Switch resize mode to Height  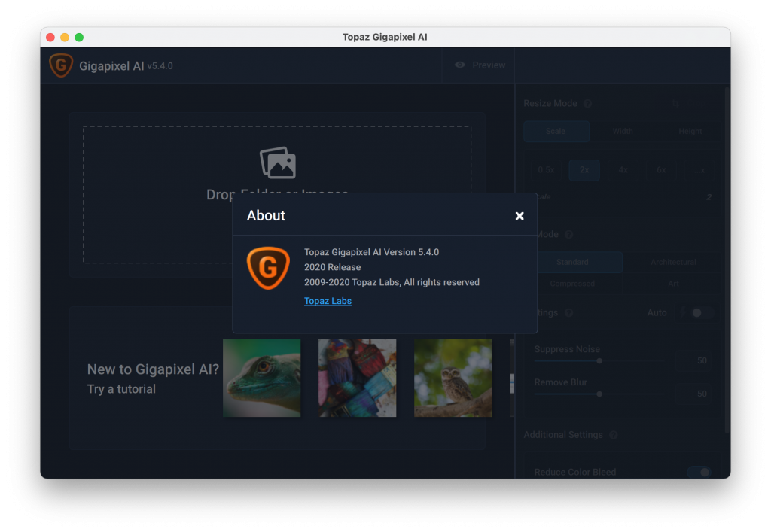pos(690,131)
